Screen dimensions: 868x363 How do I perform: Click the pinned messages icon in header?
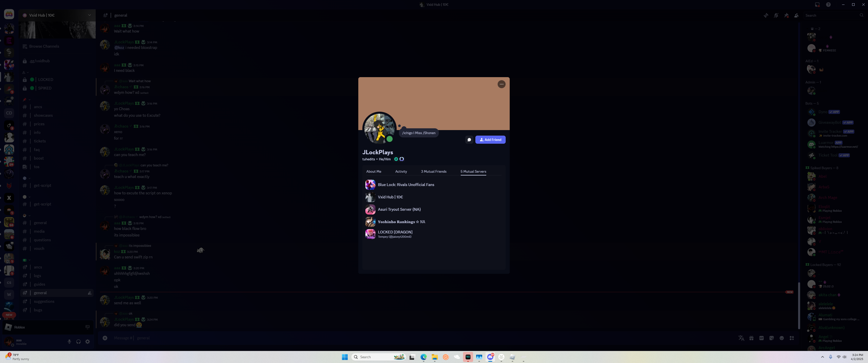coord(786,15)
